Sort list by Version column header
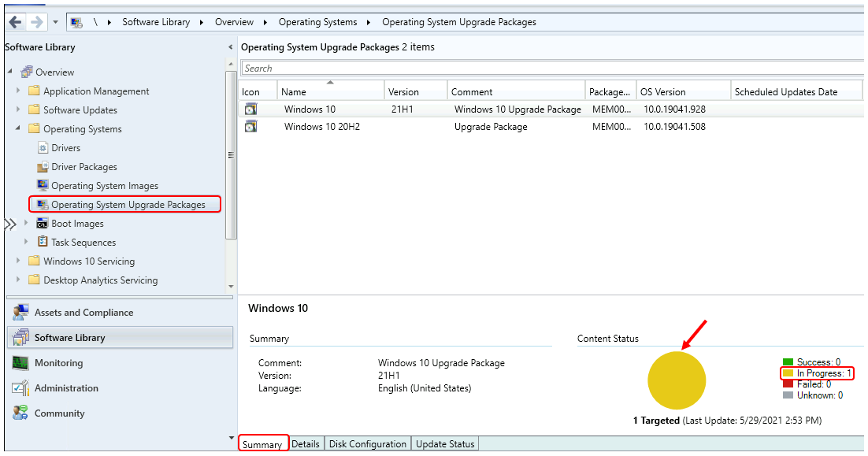The height and width of the screenshot is (456, 868). (x=416, y=92)
